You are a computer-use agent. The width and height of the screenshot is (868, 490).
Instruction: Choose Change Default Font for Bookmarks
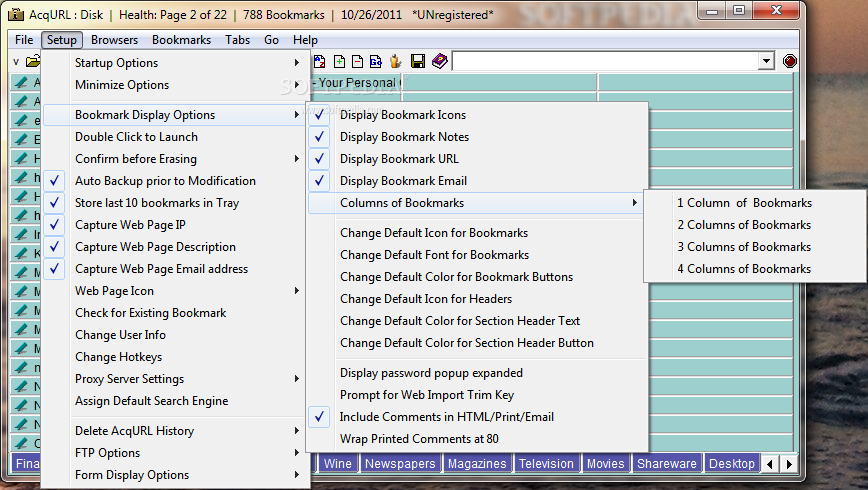point(477,255)
